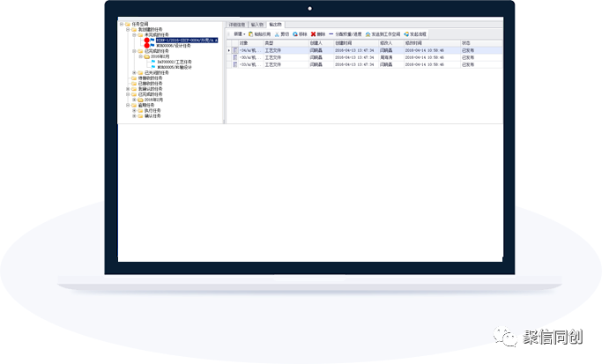Click 修改时间 cell in ~30/A row

tap(432, 57)
